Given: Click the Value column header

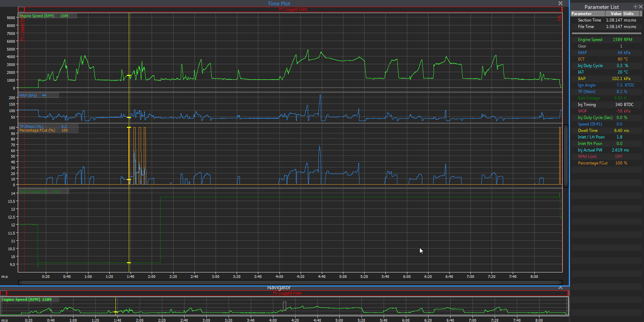Looking at the screenshot, I should [x=615, y=14].
